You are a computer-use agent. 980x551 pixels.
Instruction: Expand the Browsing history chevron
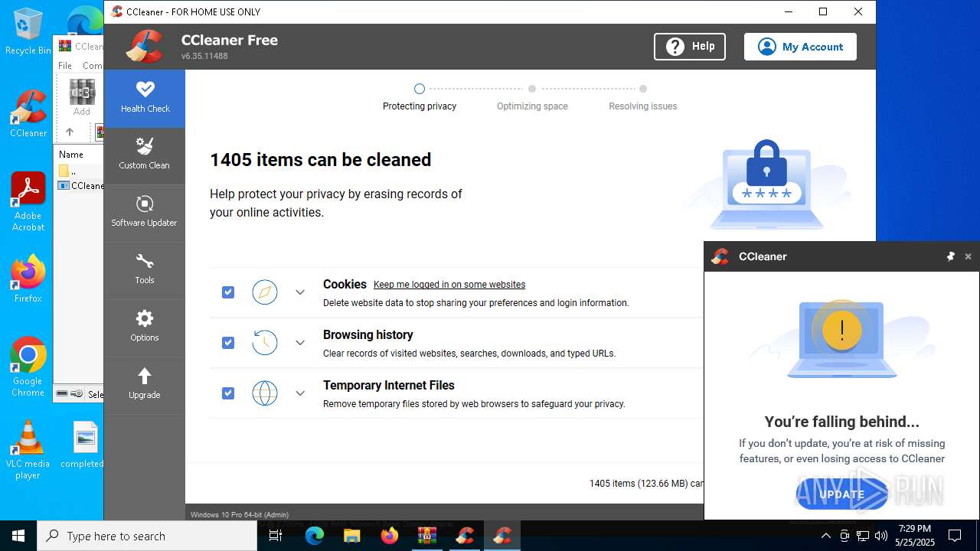300,343
